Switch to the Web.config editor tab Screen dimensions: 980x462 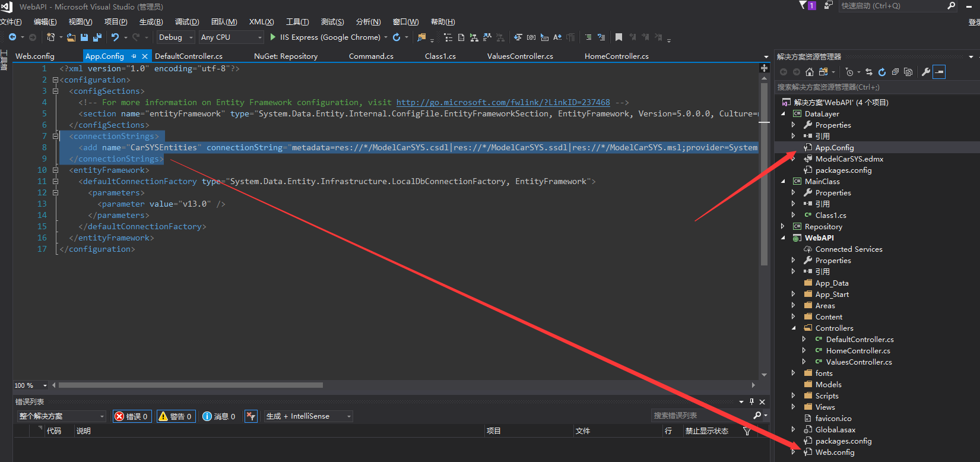click(x=35, y=56)
